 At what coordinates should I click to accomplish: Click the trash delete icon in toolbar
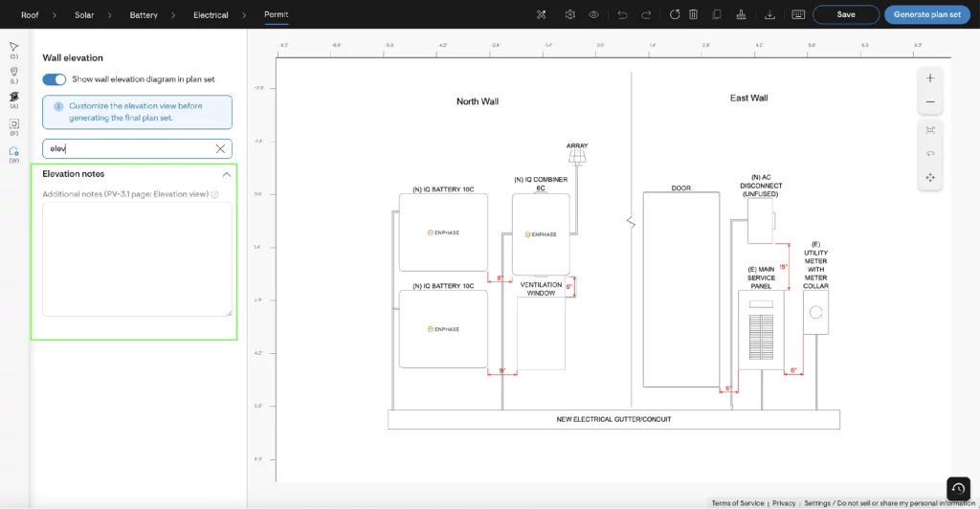(693, 14)
